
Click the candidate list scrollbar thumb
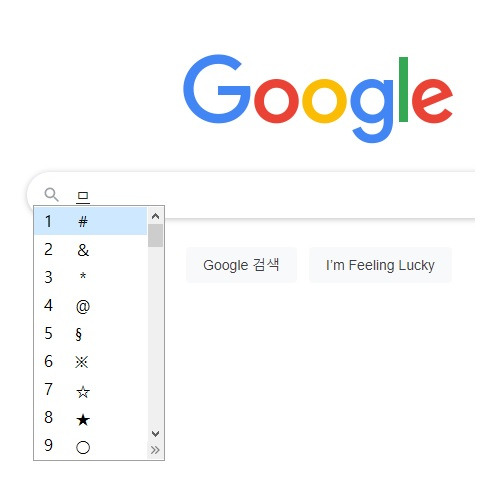pyautogui.click(x=155, y=235)
